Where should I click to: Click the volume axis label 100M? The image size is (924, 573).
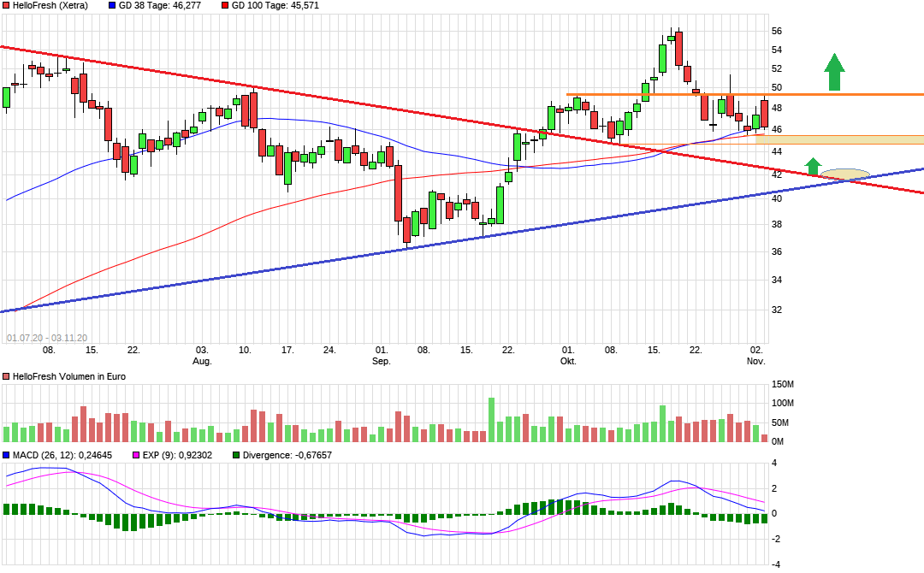tap(783, 404)
